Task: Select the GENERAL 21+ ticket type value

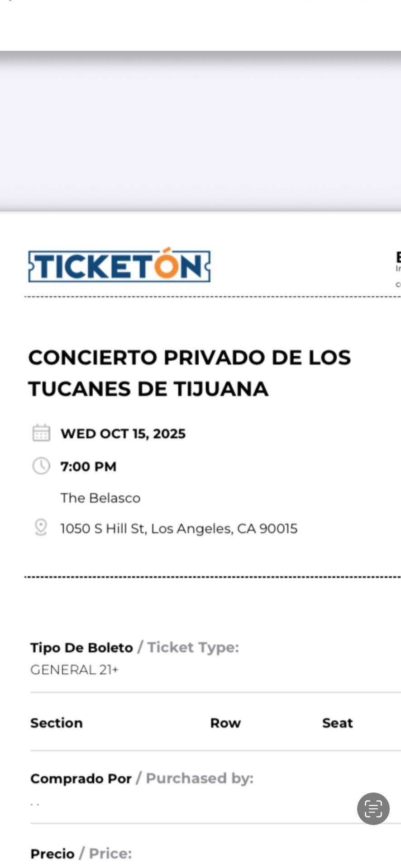Action: tap(74, 670)
